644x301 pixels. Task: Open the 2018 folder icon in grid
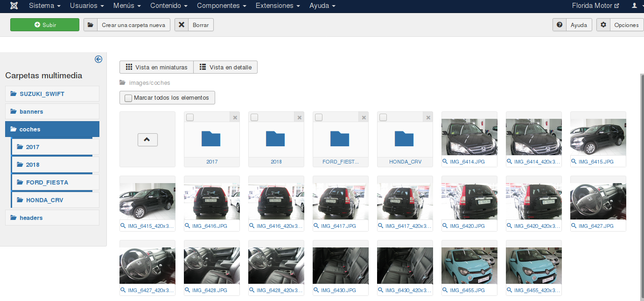(275, 139)
